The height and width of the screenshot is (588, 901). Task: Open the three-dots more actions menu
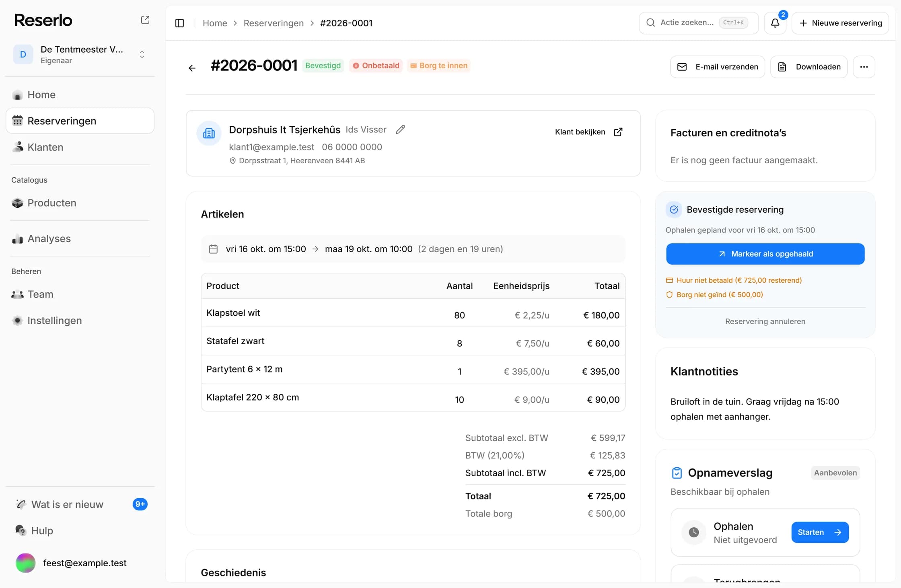(x=864, y=67)
